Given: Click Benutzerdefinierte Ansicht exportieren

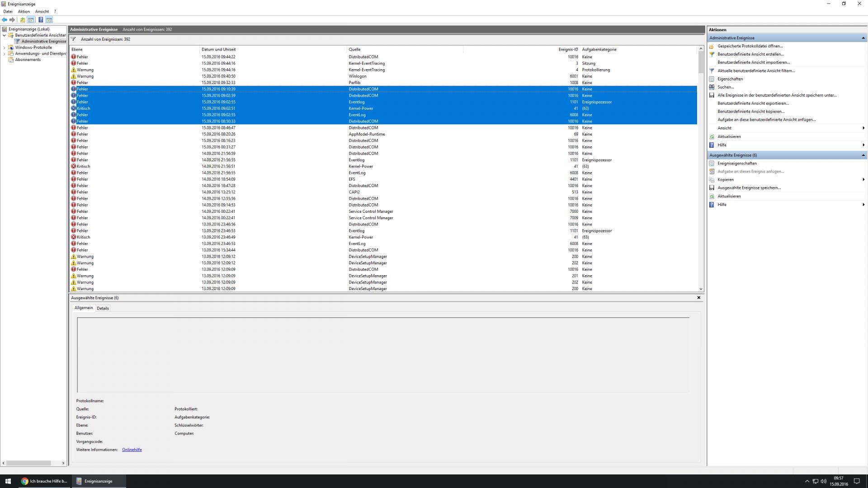Looking at the screenshot, I should [753, 103].
